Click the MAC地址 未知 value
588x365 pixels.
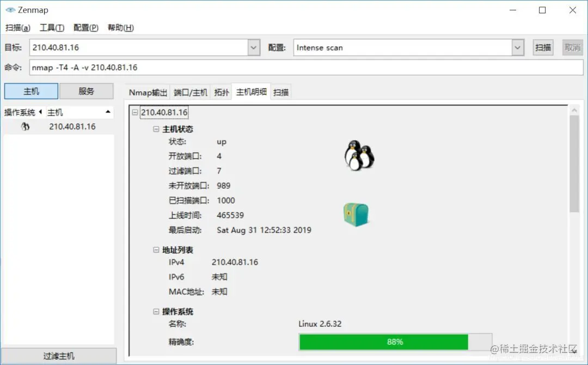(x=219, y=291)
